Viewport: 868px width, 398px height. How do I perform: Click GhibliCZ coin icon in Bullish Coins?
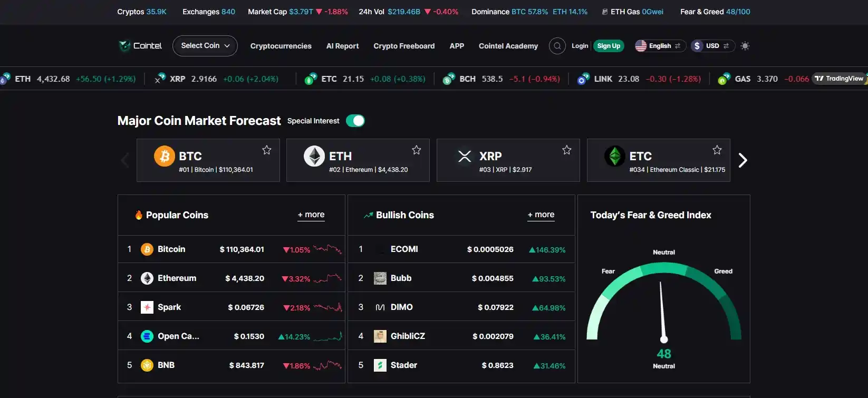click(380, 336)
